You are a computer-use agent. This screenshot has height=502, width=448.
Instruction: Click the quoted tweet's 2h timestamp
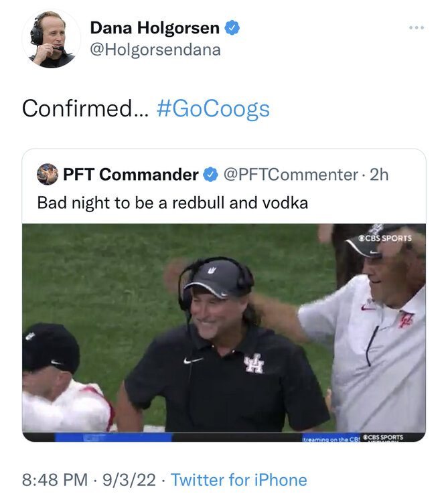click(379, 175)
